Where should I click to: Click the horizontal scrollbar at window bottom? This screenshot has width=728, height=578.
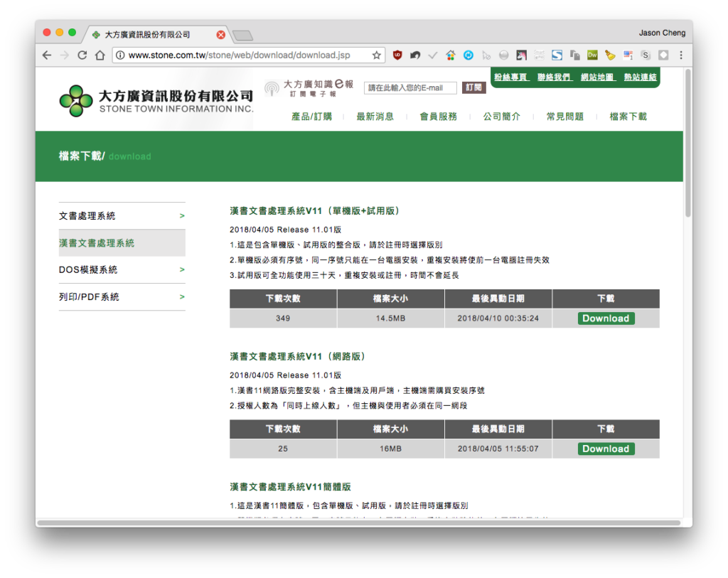click(358, 523)
